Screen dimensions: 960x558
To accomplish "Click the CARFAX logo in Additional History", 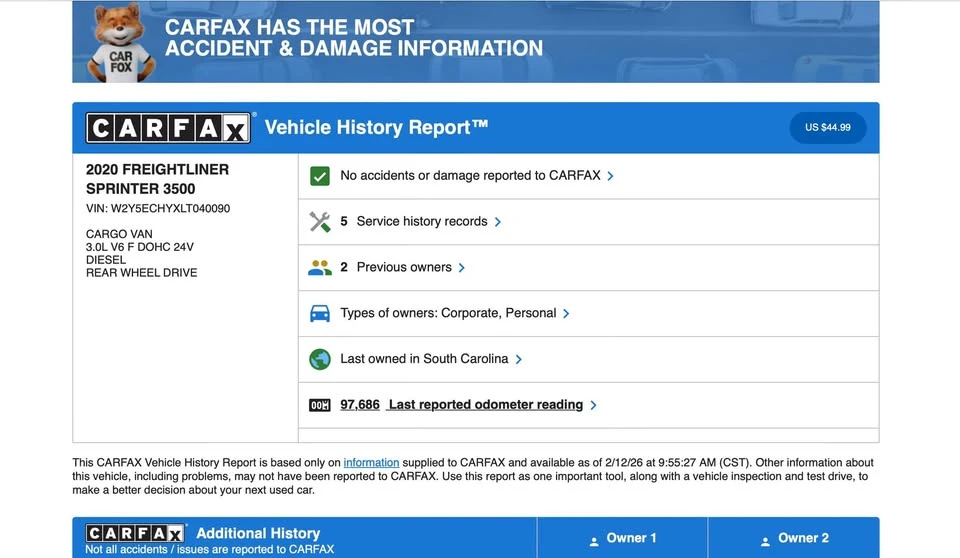I will 135,533.
